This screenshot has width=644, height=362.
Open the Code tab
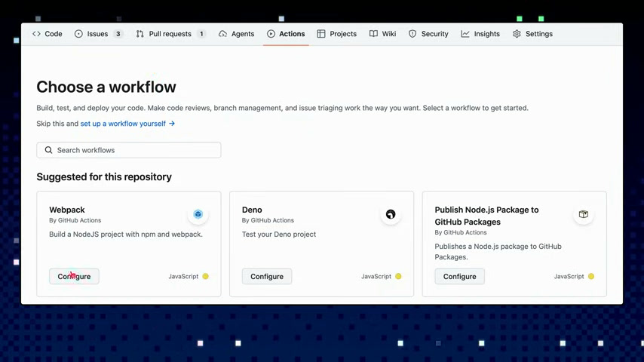(x=48, y=34)
